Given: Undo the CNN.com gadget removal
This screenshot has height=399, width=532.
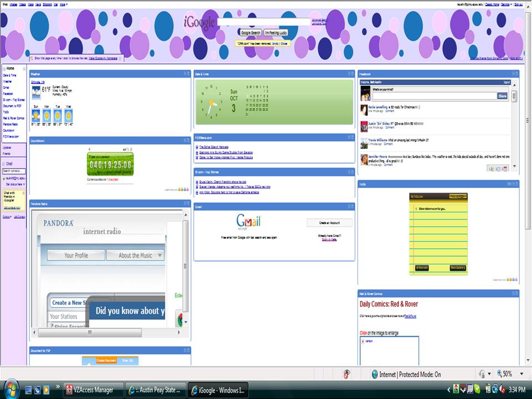Looking at the screenshot, I should pos(275,43).
